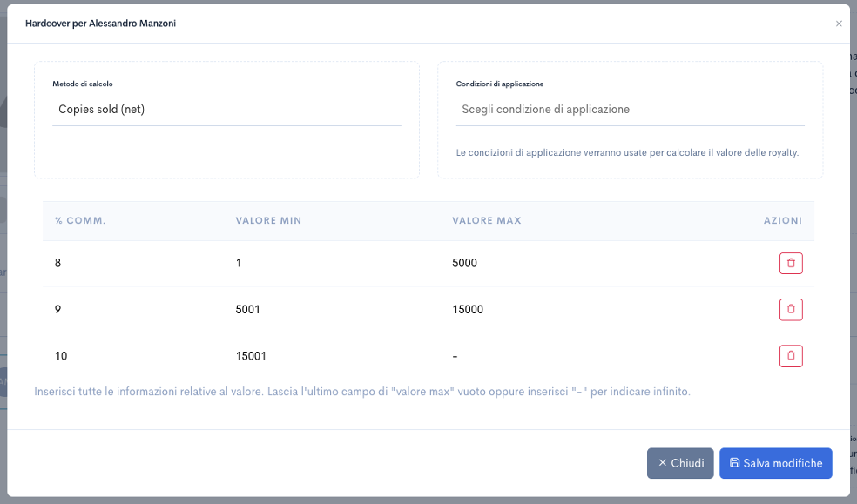Screen dimensions: 857x504
Task: Open the Condizioni di applicazione dropdown
Action: [x=630, y=110]
